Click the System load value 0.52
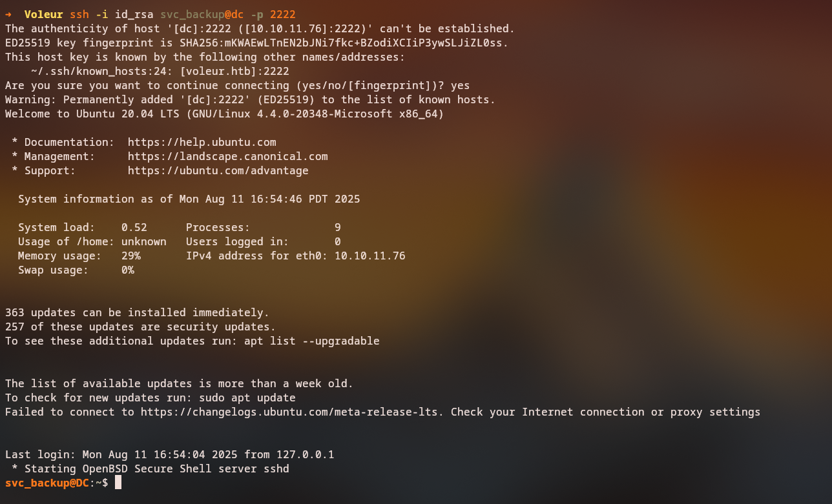Viewport: 832px width, 504px height. [134, 227]
